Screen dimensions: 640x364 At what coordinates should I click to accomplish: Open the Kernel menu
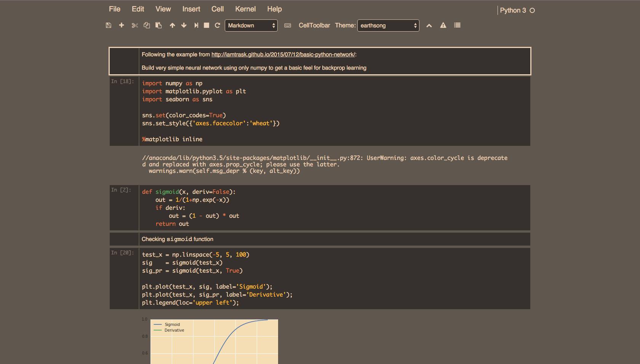pyautogui.click(x=245, y=9)
